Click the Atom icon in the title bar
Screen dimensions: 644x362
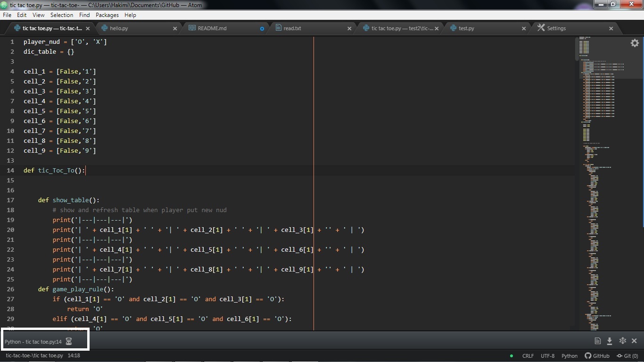[x=4, y=4]
